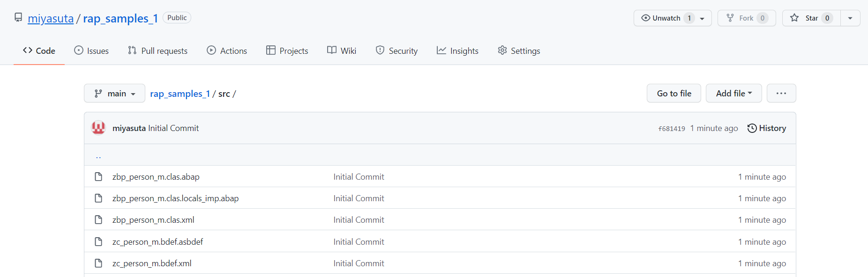The image size is (868, 277).
Task: Open the rap_samples_1 repository title link
Action: click(x=120, y=18)
